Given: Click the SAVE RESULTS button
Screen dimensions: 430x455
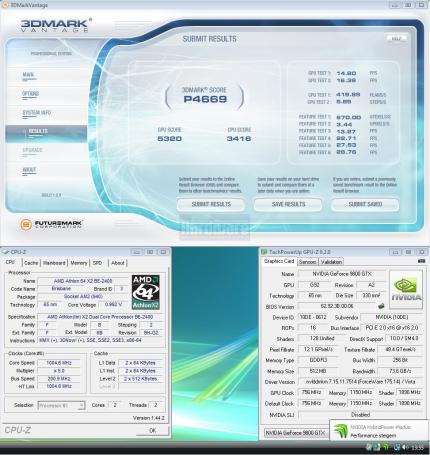Looking at the screenshot, I should click(288, 204).
